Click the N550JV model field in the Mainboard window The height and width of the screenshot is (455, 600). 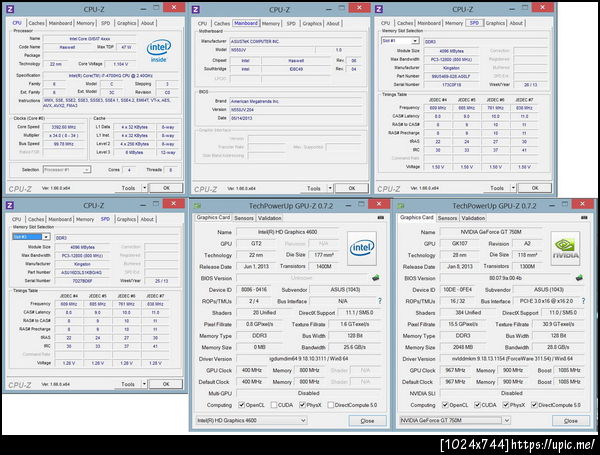[272, 50]
